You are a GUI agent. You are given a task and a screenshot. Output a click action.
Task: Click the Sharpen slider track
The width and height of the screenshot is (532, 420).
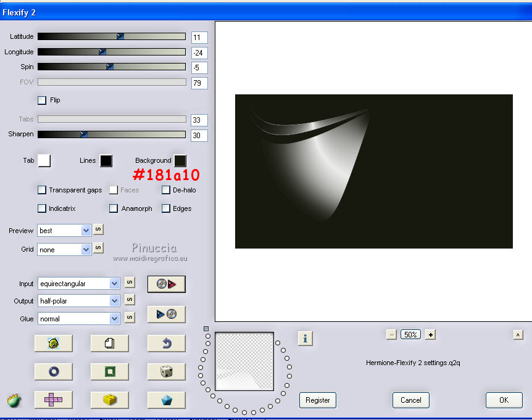[x=112, y=134]
